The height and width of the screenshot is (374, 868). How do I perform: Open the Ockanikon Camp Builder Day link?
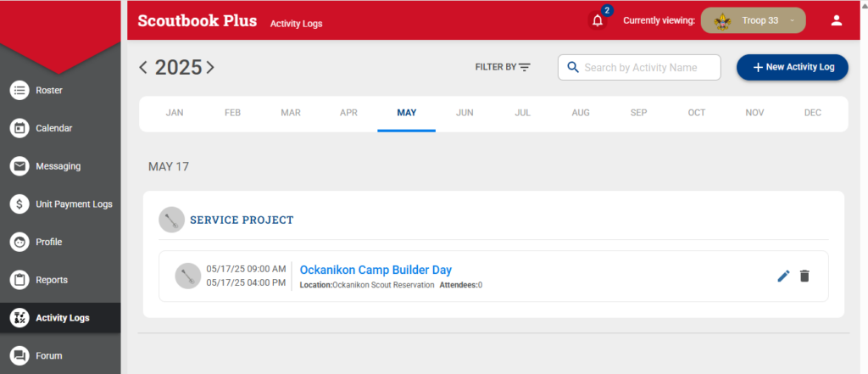tap(376, 270)
